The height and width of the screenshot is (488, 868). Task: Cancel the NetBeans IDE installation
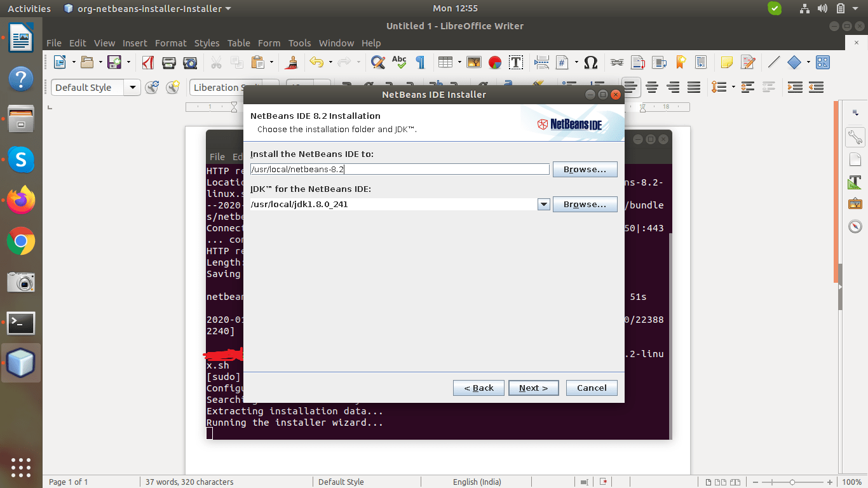click(x=592, y=388)
